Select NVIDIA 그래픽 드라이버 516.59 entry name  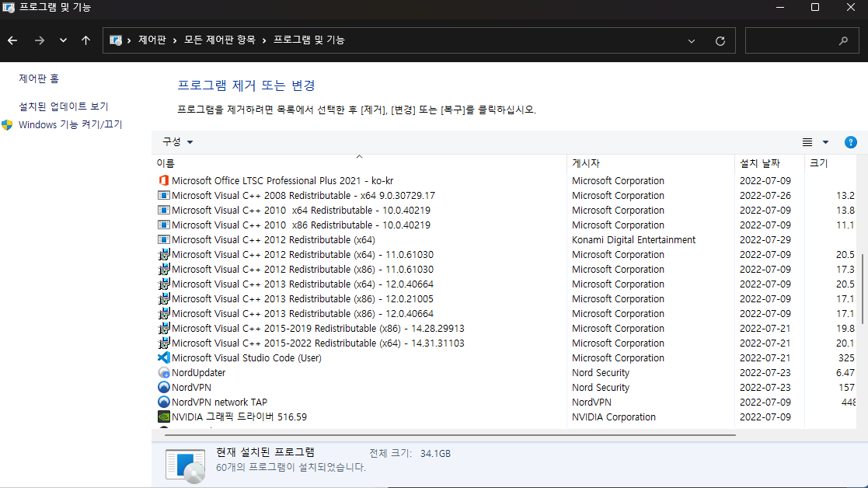[x=239, y=417]
